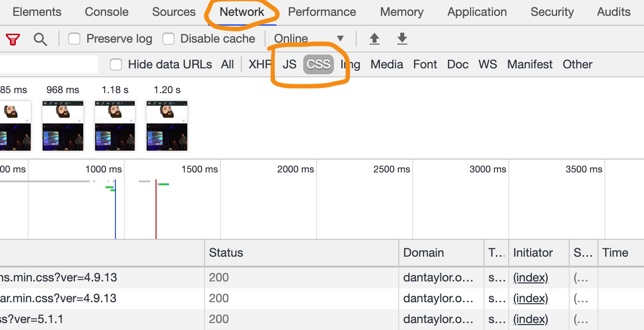644x330 pixels.
Task: Select the JS resource type filter
Action: (289, 64)
